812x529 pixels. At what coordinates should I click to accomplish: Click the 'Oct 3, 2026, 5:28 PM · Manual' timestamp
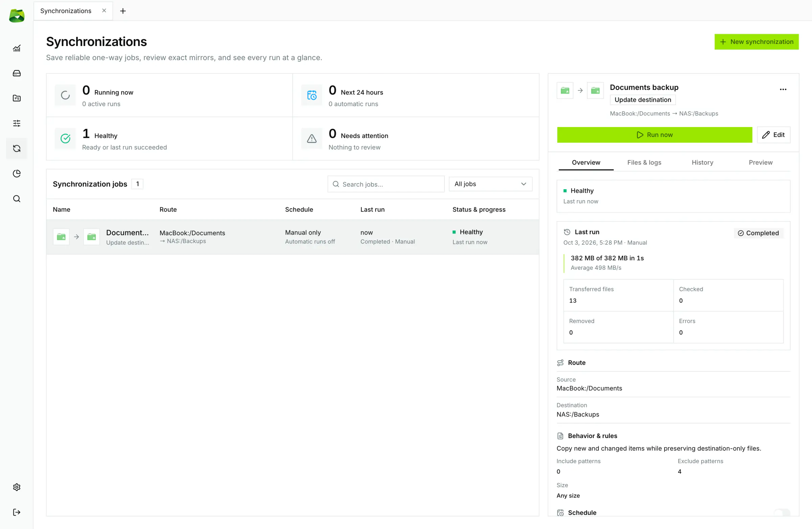[x=605, y=243]
